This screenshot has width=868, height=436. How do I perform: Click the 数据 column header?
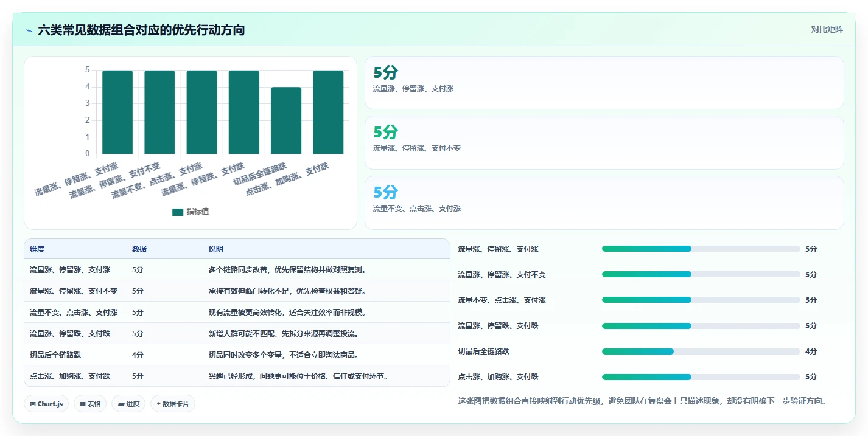click(139, 249)
